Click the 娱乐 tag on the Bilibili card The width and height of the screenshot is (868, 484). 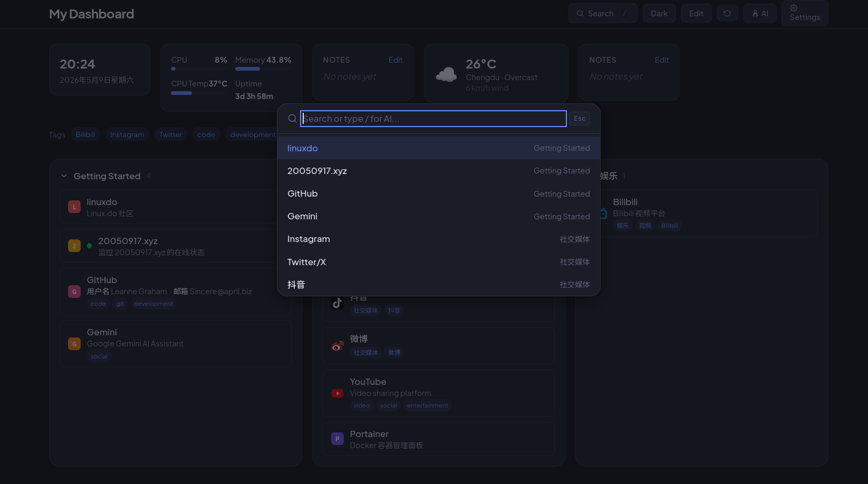(x=623, y=226)
